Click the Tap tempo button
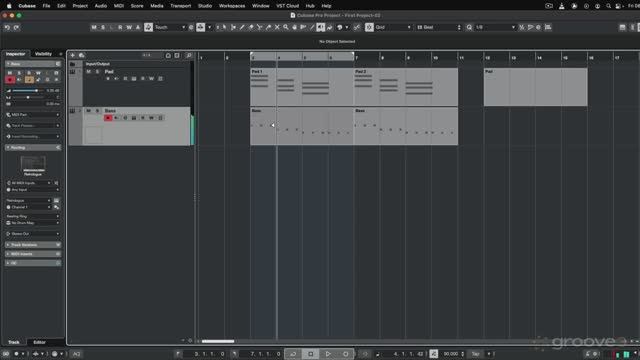The image size is (640, 360). (x=476, y=354)
